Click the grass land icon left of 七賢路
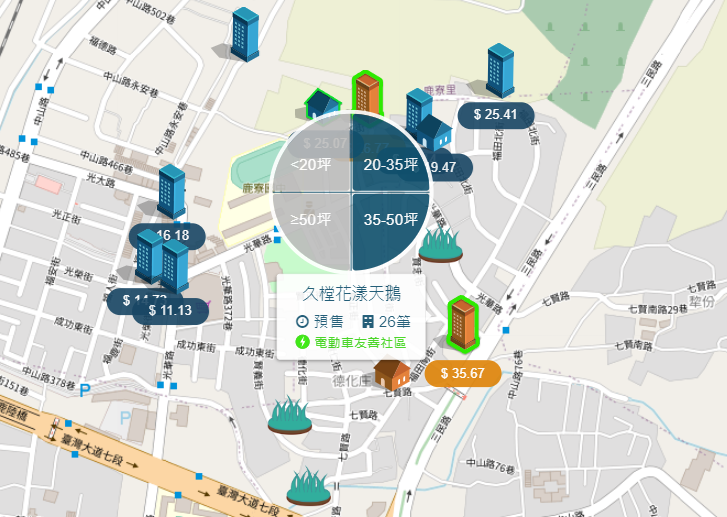This screenshot has height=517, width=727. (290, 415)
